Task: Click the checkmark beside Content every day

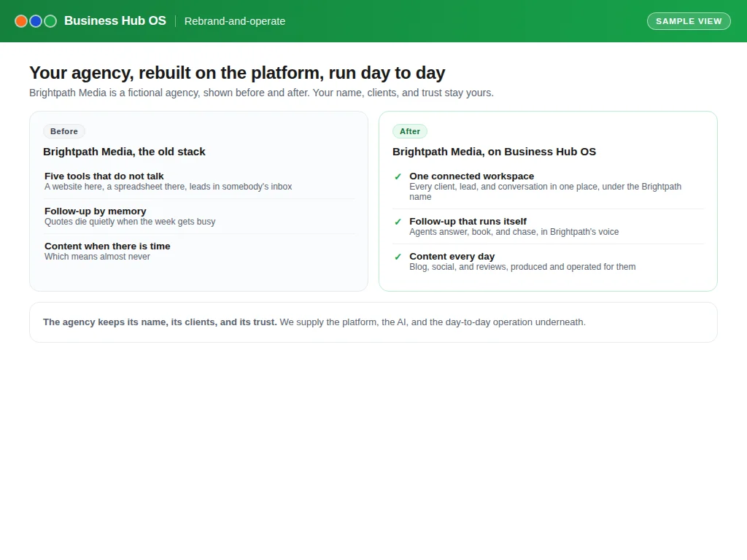Action: pyautogui.click(x=398, y=257)
